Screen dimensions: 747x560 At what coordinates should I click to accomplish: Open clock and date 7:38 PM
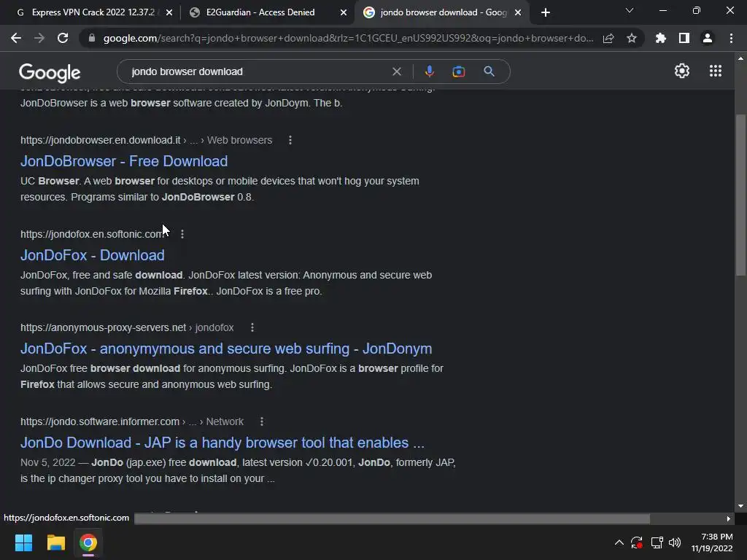click(712, 542)
